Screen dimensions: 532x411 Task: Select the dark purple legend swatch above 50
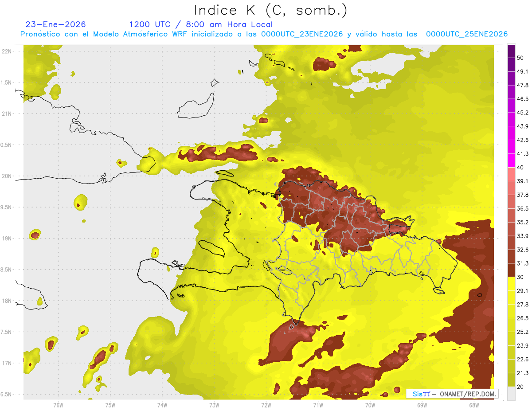point(511,51)
